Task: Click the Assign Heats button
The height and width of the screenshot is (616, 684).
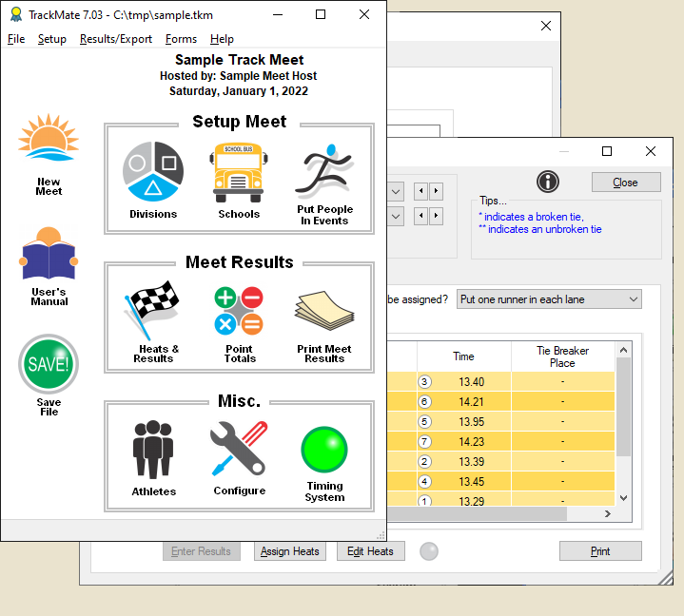Action: pos(289,551)
